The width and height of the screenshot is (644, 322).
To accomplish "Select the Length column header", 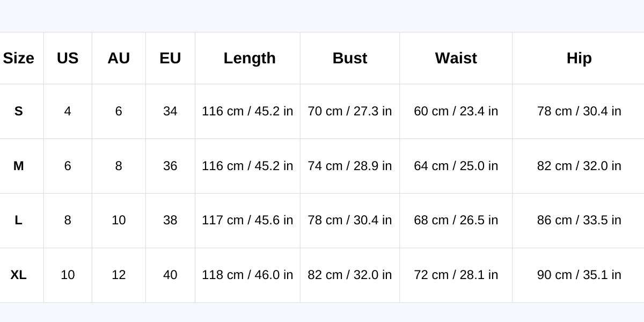I will [x=250, y=58].
